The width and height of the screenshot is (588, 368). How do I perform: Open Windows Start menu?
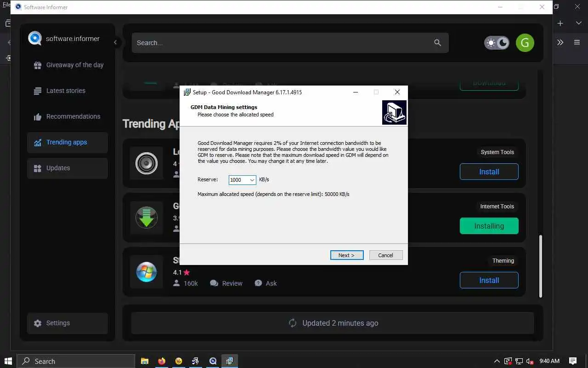[8, 361]
